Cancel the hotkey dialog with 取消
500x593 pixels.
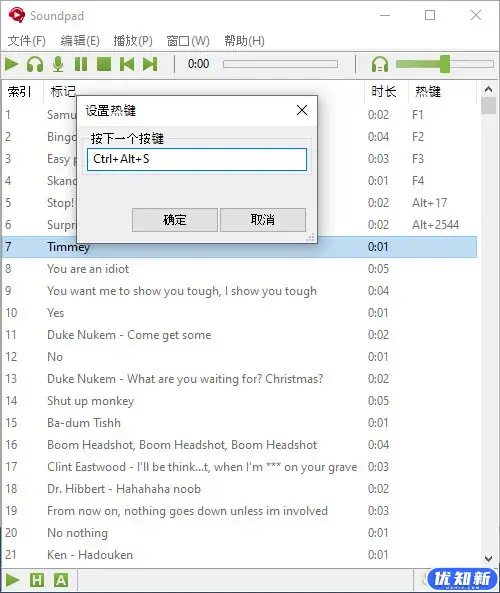[x=263, y=219]
